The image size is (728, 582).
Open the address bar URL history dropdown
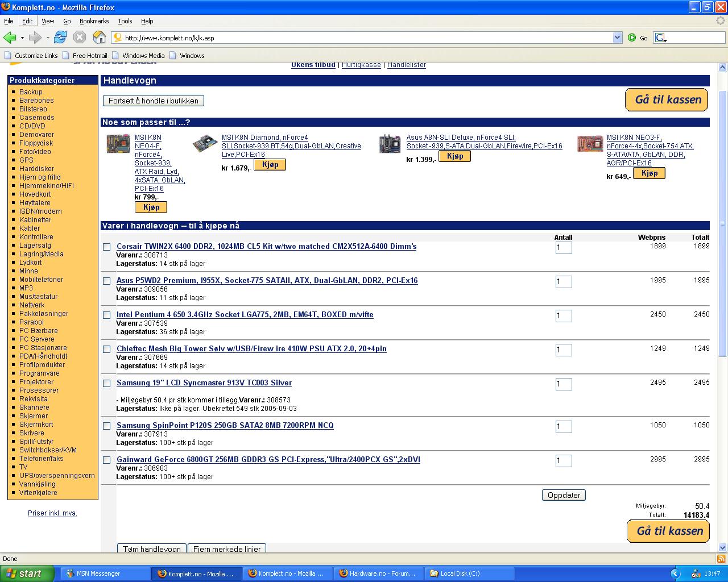[618, 38]
